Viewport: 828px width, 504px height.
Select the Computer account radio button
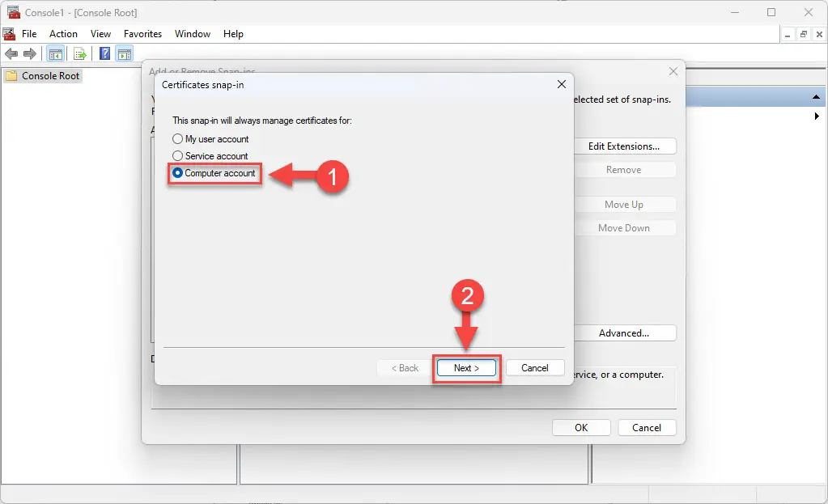click(178, 173)
